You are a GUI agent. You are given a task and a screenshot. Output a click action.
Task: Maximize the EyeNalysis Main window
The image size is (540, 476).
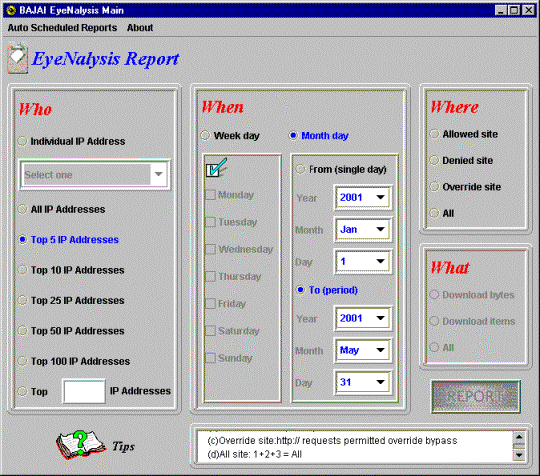[514, 10]
